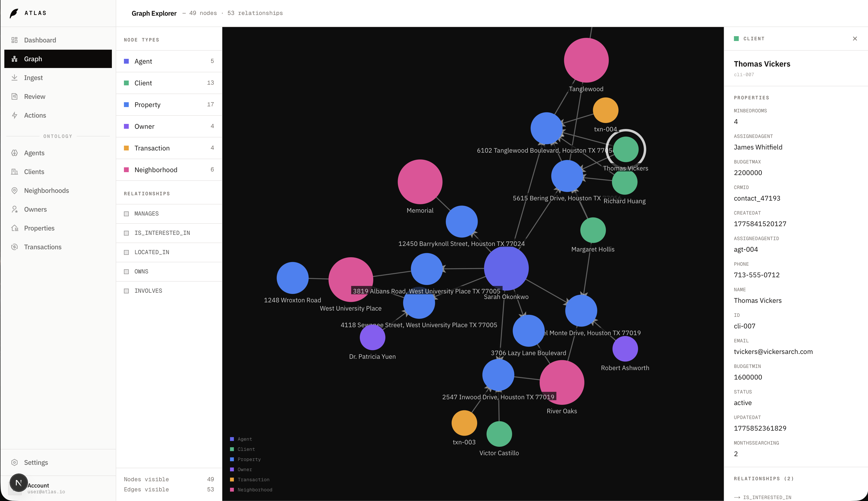Open the Properties list

pos(58,228)
